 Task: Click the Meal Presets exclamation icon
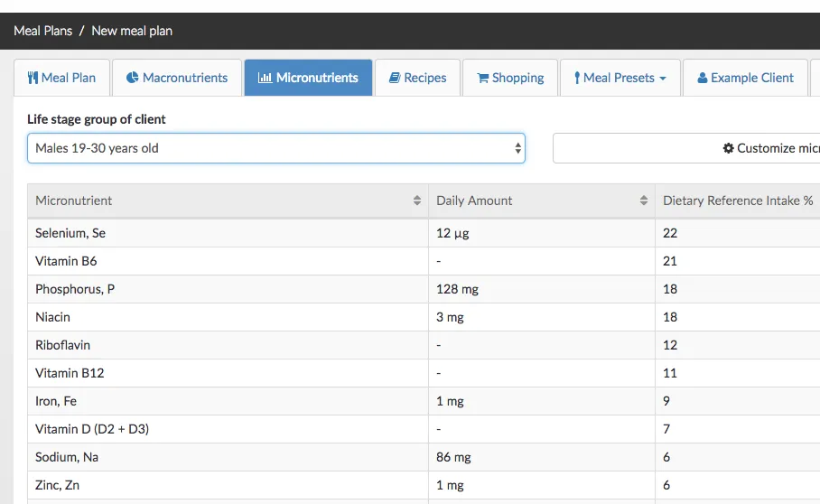point(577,78)
